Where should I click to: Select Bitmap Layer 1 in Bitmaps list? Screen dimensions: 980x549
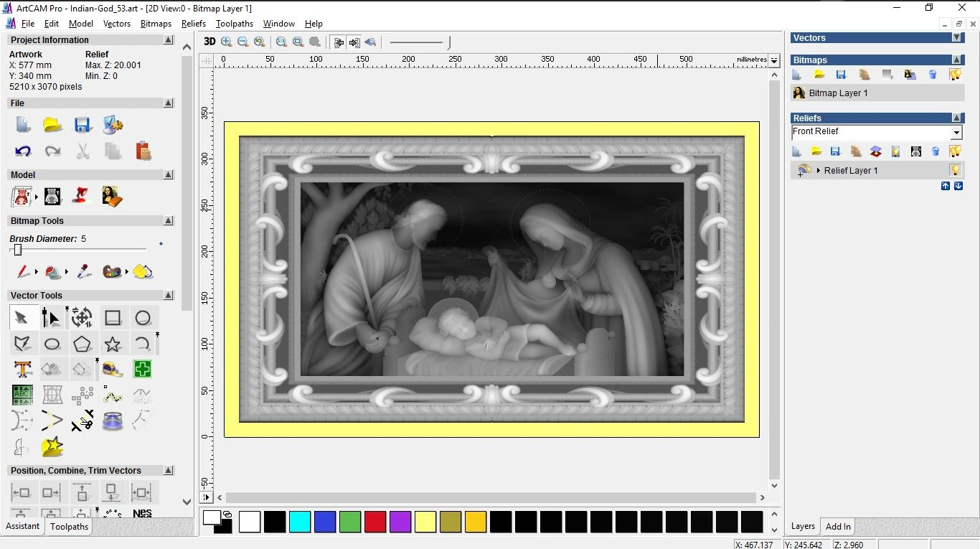[838, 93]
